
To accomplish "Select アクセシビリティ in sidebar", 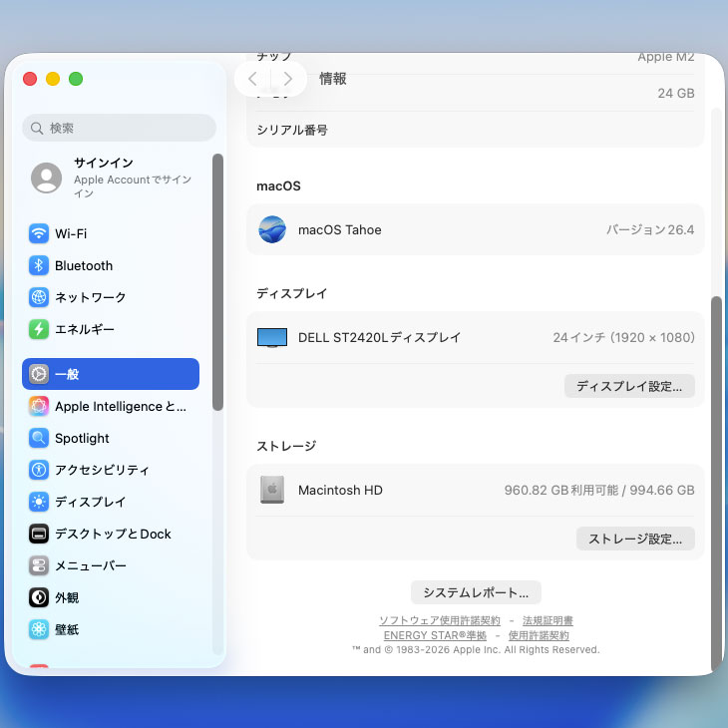I will coord(102,470).
